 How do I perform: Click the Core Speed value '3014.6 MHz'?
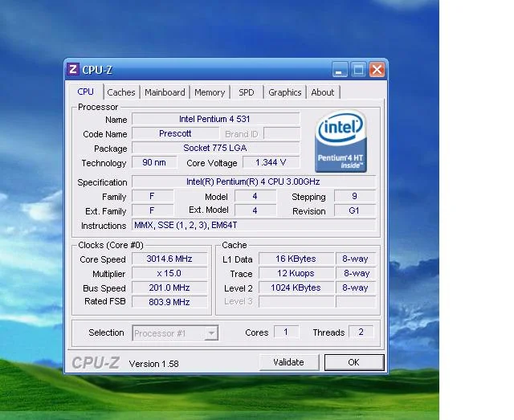pyautogui.click(x=169, y=259)
